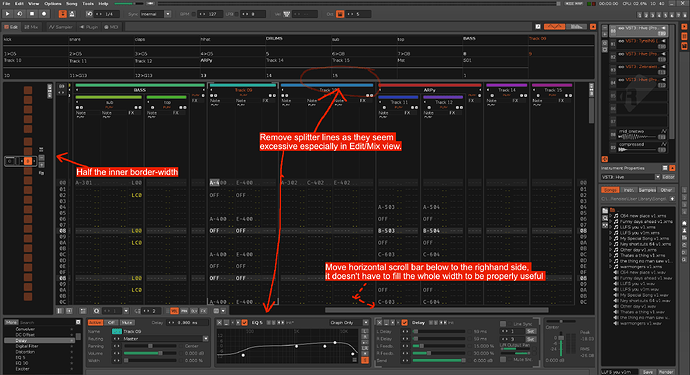Mute Track 09 with the Mute button
The image size is (690, 375).
click(127, 323)
